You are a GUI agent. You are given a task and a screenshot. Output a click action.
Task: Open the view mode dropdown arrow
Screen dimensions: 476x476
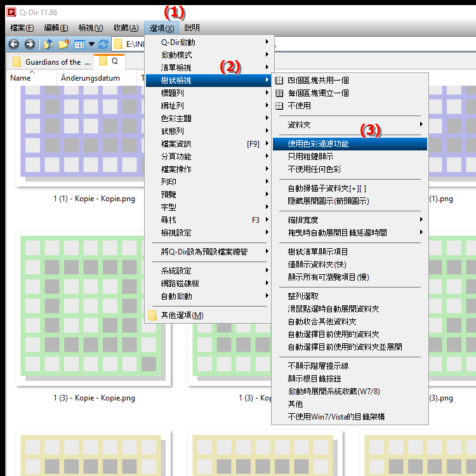tap(91, 44)
